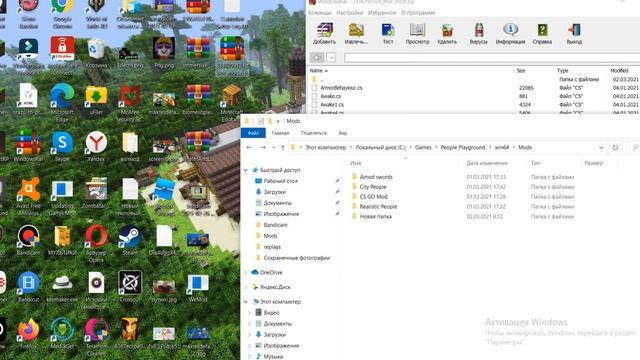This screenshot has width=640, height=360.
Task: Select the Новая папка folder
Action: [x=376, y=216]
